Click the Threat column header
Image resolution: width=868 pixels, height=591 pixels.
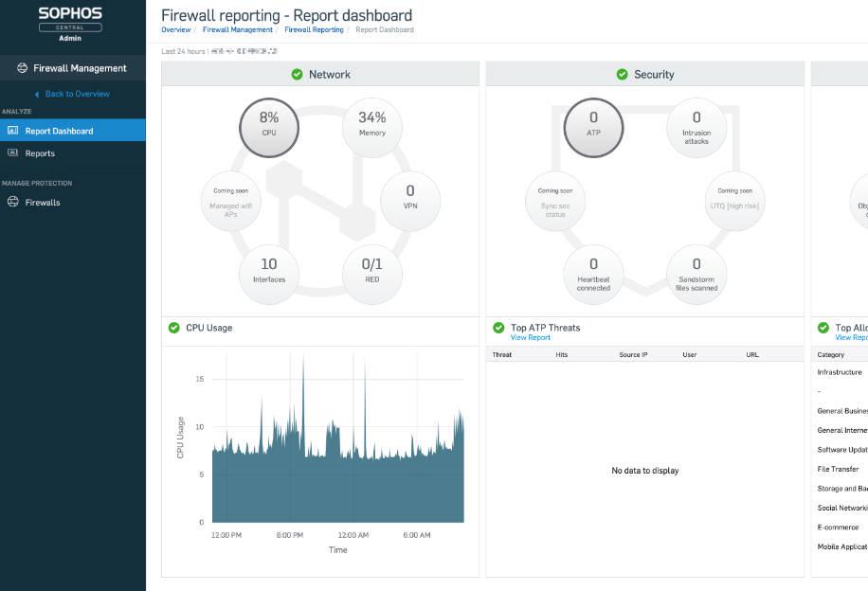tap(502, 355)
